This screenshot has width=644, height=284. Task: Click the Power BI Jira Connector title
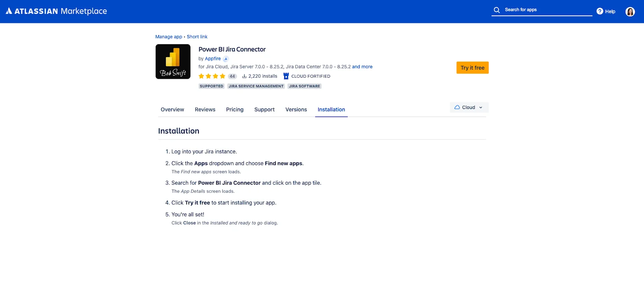(x=232, y=49)
